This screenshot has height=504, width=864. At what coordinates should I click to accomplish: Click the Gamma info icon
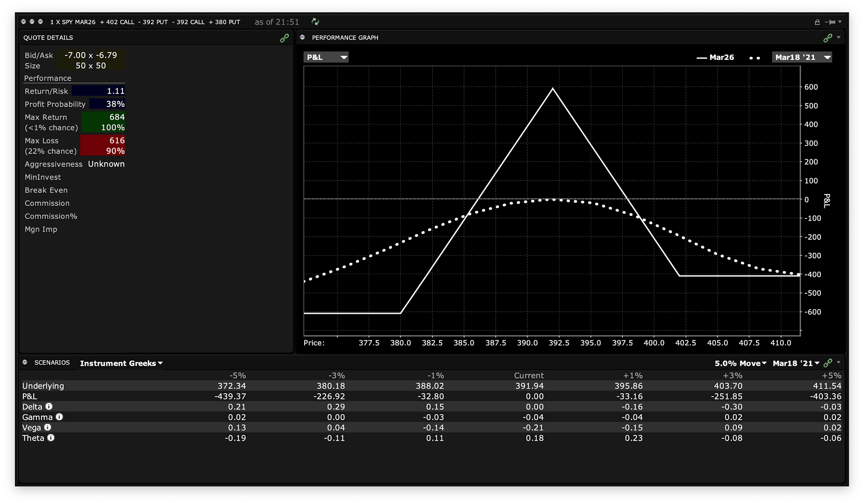click(59, 417)
